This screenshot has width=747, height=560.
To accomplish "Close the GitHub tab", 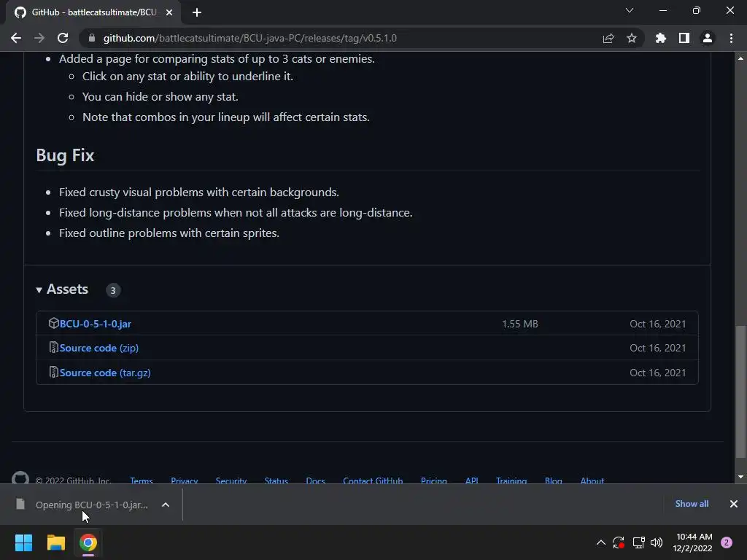I will [169, 12].
